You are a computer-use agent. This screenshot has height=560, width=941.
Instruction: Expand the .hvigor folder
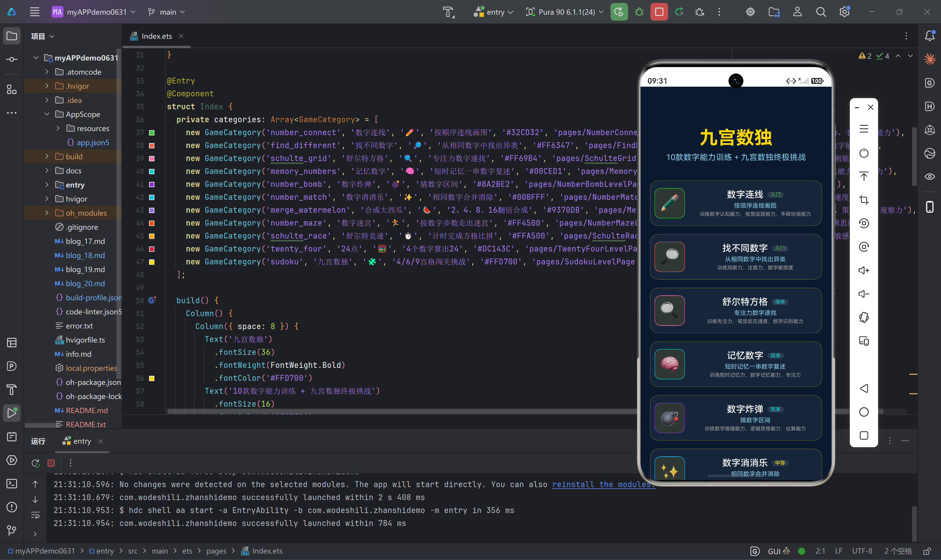pyautogui.click(x=46, y=86)
